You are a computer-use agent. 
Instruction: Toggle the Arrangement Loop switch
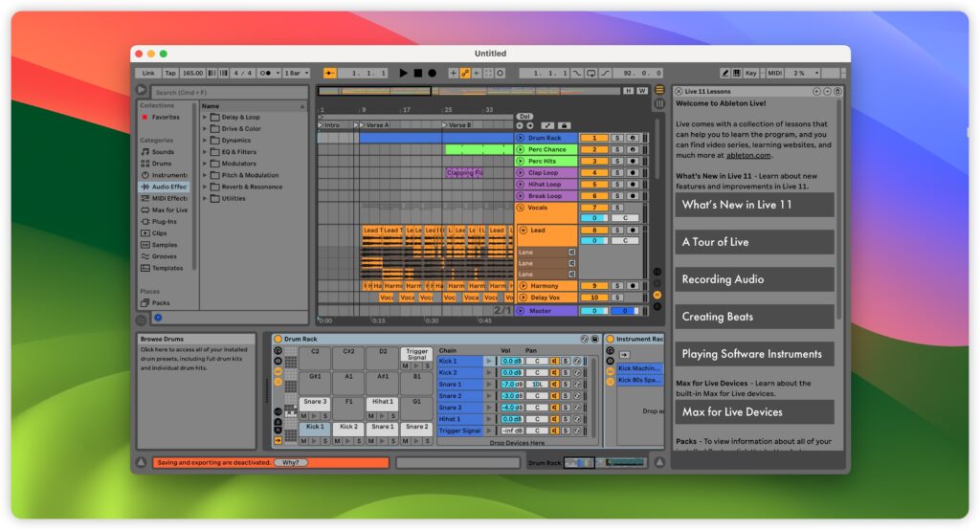591,73
